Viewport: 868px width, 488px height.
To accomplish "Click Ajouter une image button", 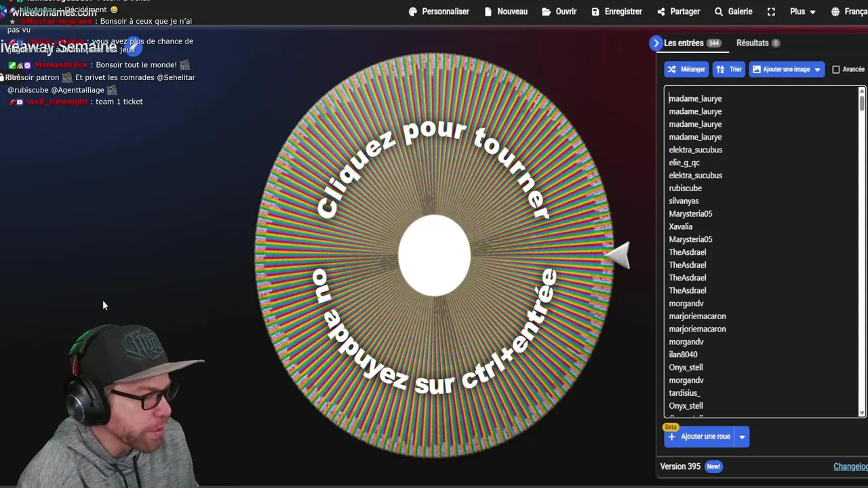I will 787,69.
